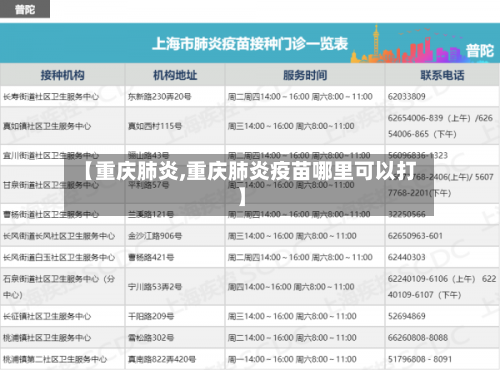
Task: Click service time in the 长风街道白玉社区 row
Action: (300, 257)
